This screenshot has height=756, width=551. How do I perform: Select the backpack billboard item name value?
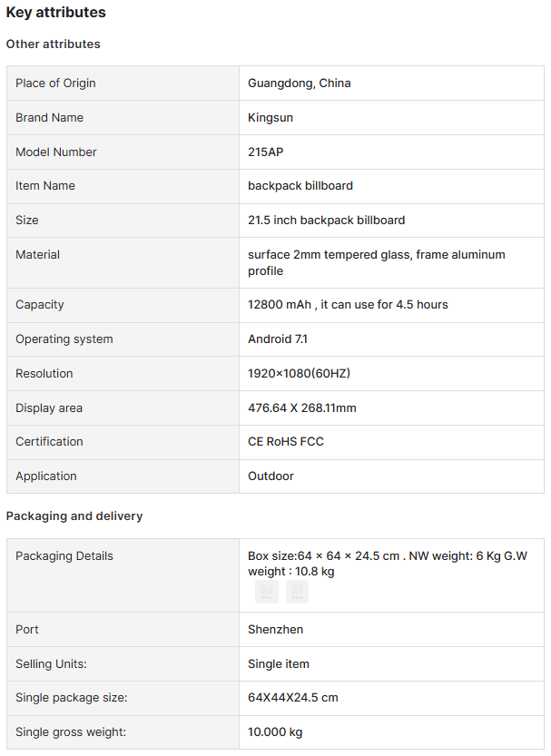coord(300,186)
